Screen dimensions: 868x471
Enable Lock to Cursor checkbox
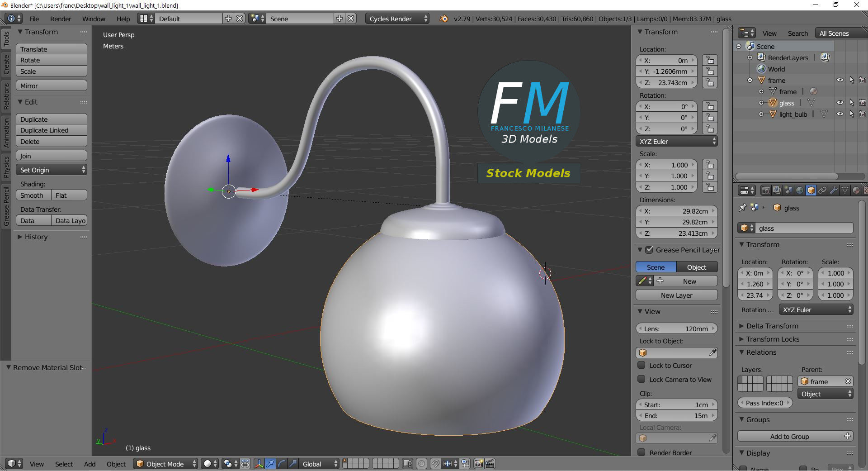tap(641, 365)
